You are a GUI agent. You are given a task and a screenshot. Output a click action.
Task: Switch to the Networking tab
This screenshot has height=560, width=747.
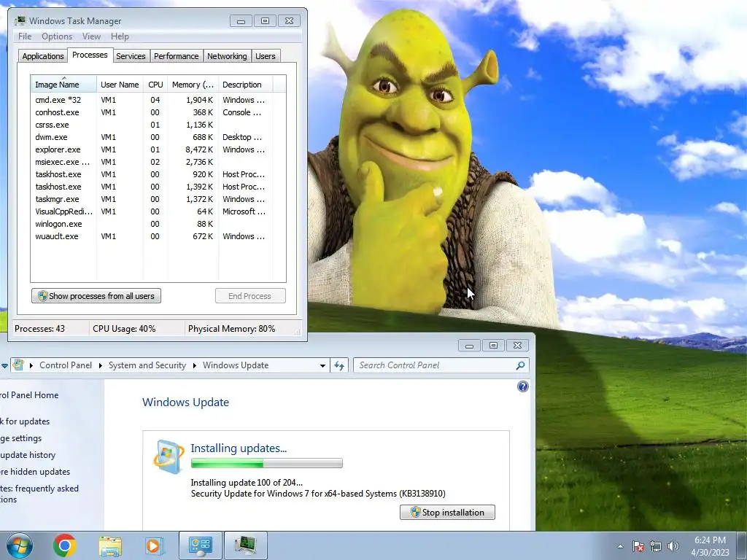pos(228,56)
